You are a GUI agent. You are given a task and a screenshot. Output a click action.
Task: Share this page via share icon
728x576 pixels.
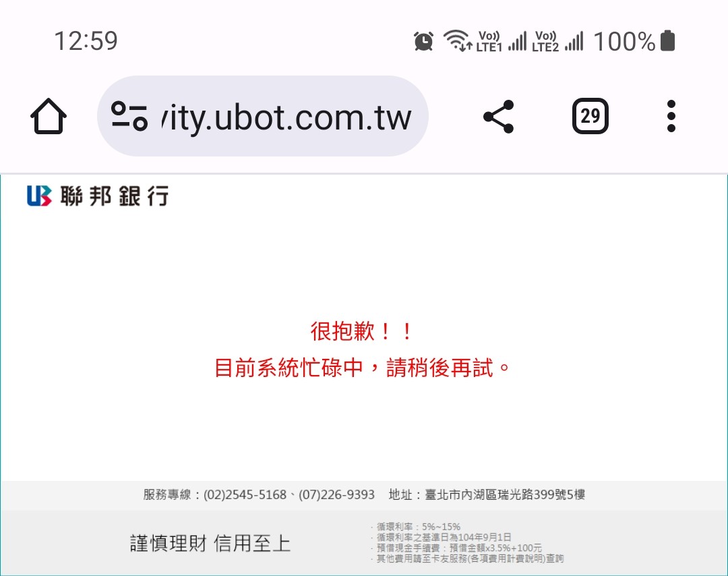tap(499, 116)
